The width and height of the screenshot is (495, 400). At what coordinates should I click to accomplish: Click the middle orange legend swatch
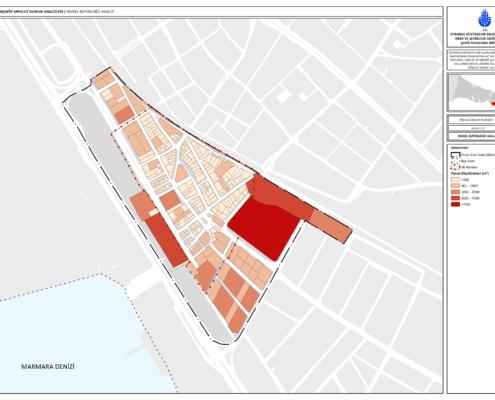coord(455,192)
